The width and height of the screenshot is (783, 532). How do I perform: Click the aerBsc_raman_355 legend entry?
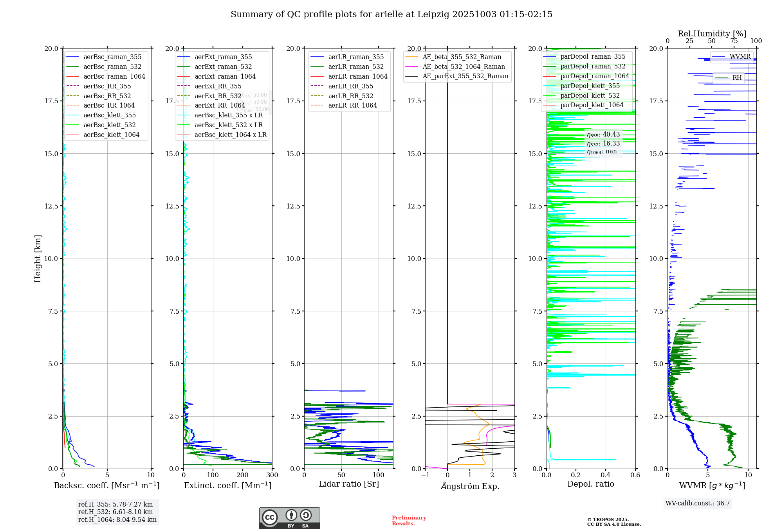coord(112,57)
